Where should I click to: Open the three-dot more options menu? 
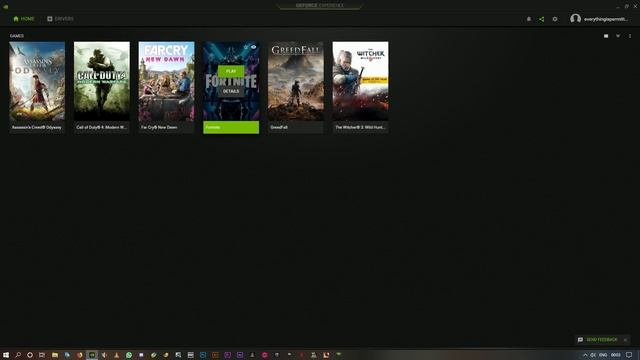(630, 36)
